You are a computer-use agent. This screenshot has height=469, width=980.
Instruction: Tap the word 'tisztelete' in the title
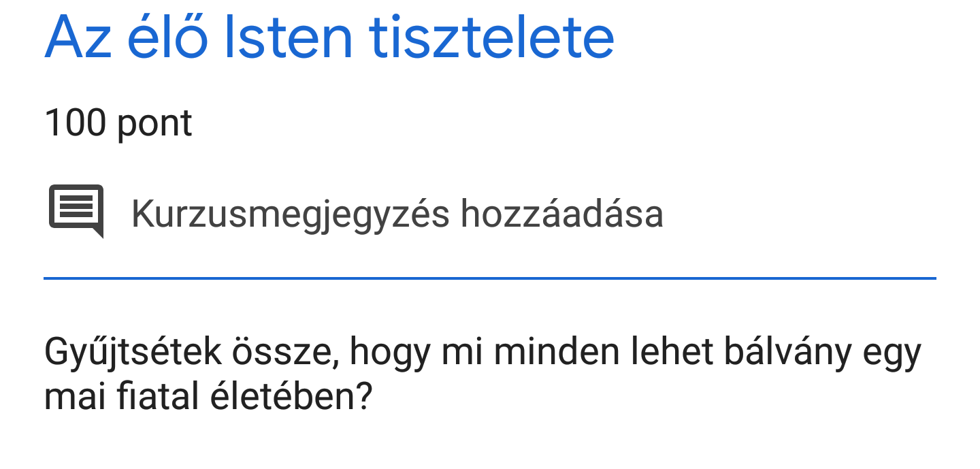492,37
